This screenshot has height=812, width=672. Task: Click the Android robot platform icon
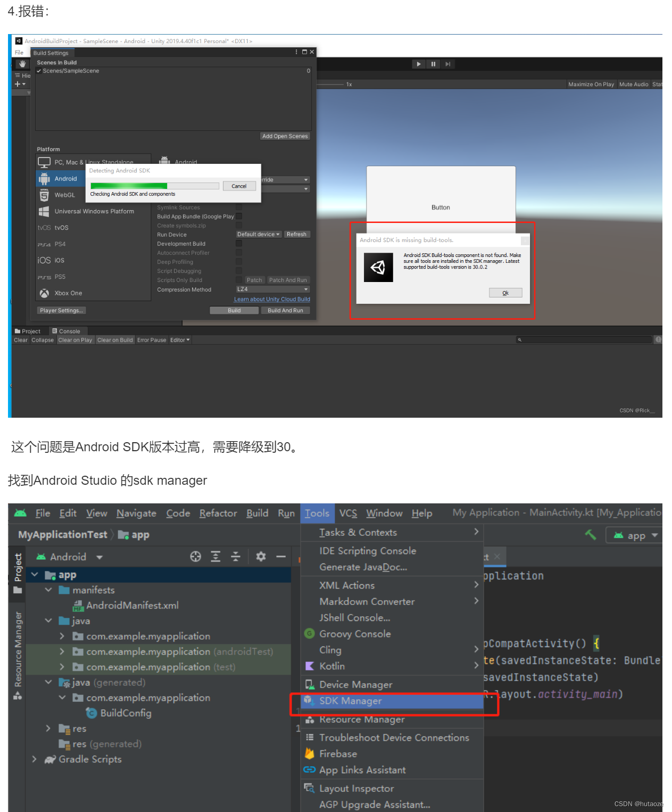tap(44, 179)
